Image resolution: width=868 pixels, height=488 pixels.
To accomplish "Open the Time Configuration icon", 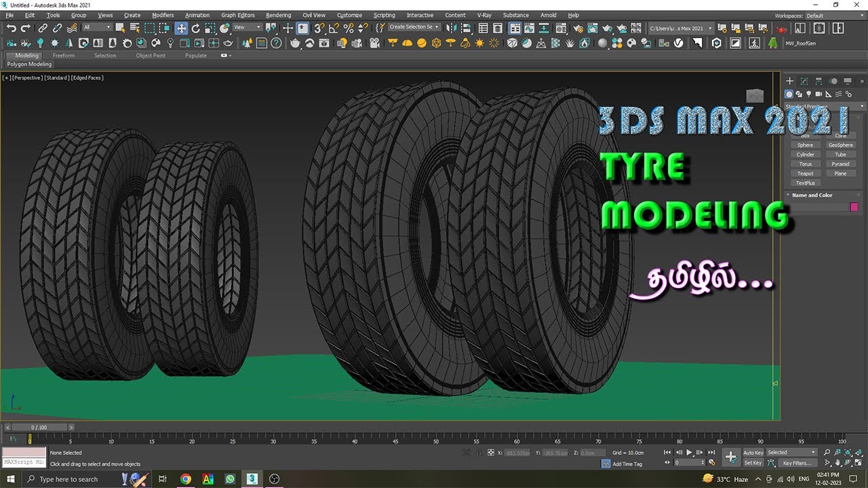I will (712, 462).
